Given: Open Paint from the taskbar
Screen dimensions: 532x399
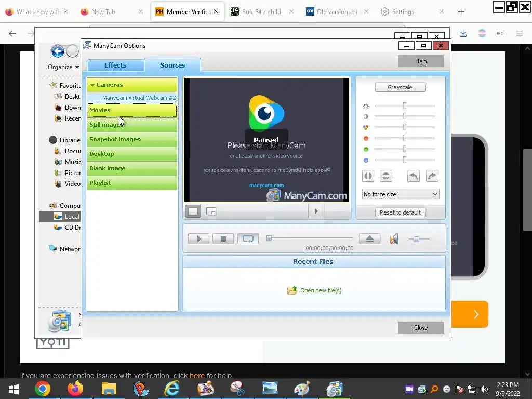Looking at the screenshot, I should (302, 389).
